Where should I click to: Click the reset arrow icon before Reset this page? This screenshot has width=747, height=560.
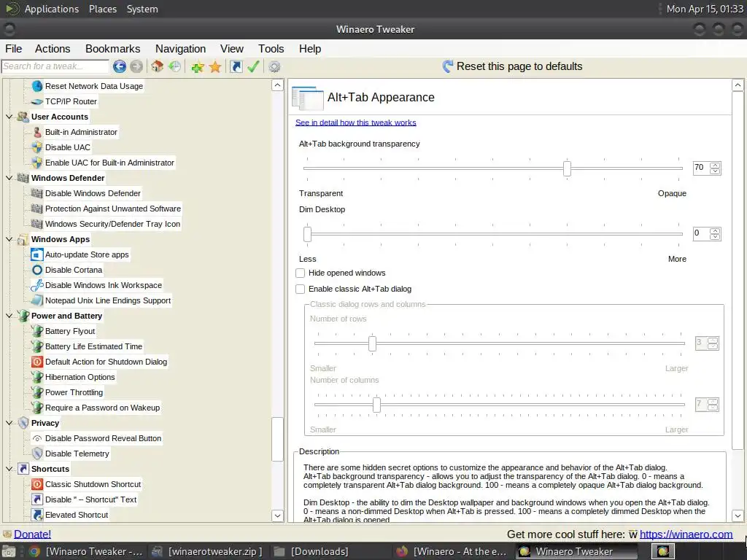coord(448,66)
